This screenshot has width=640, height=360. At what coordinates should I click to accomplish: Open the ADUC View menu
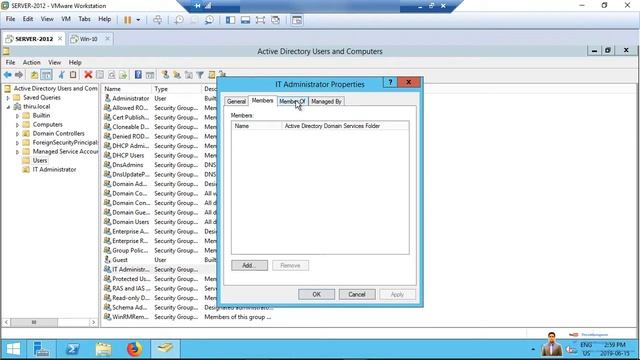(54, 62)
